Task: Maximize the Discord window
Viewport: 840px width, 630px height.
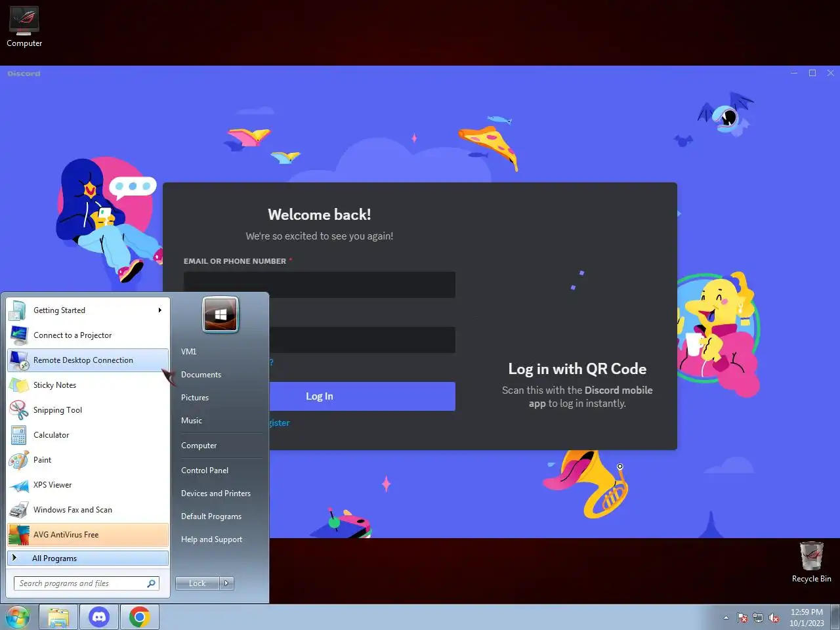Action: coord(812,73)
